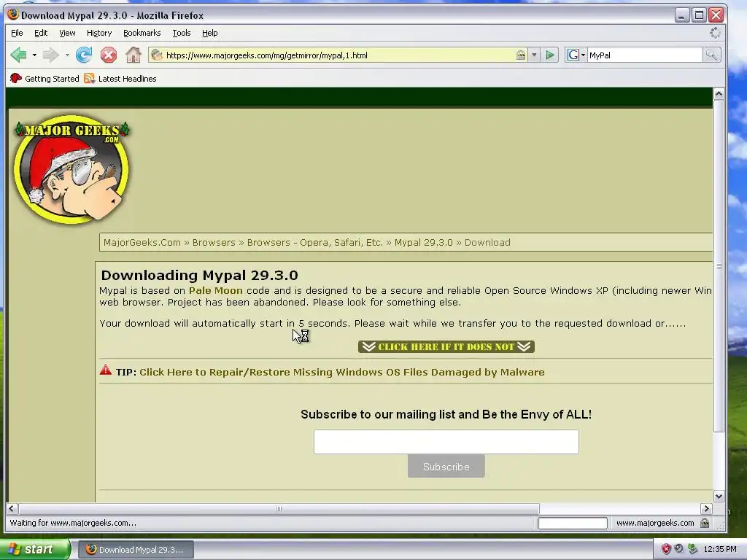
Task: Click the padlock icon in the address bar
Action: [521, 55]
